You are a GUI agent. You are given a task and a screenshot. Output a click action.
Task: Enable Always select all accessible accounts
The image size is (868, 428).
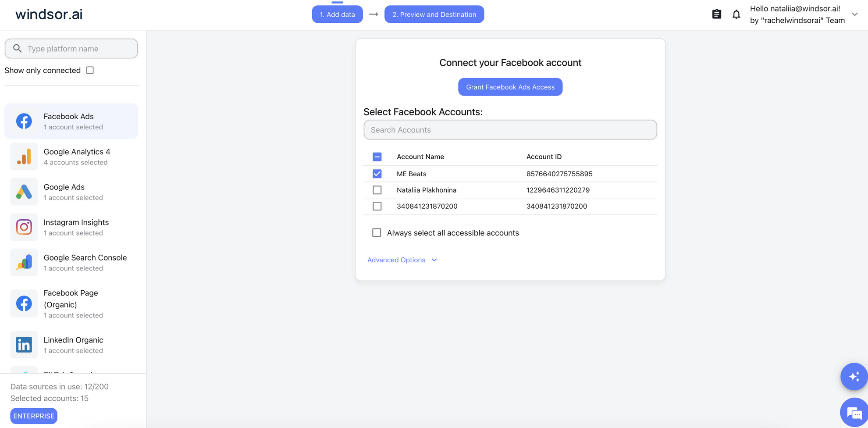point(377,233)
